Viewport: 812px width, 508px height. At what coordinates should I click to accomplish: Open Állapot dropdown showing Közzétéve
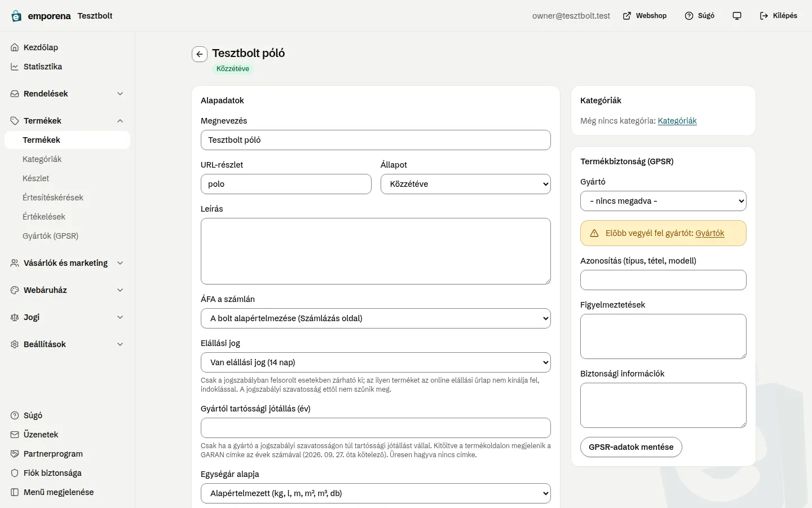(x=466, y=184)
